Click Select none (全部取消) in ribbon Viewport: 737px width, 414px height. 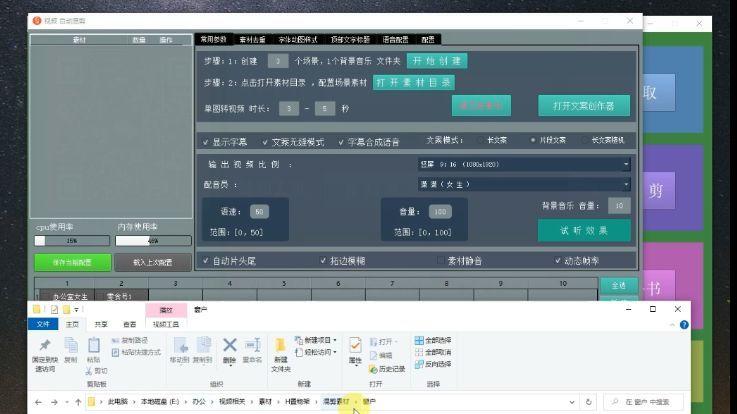(x=433, y=352)
